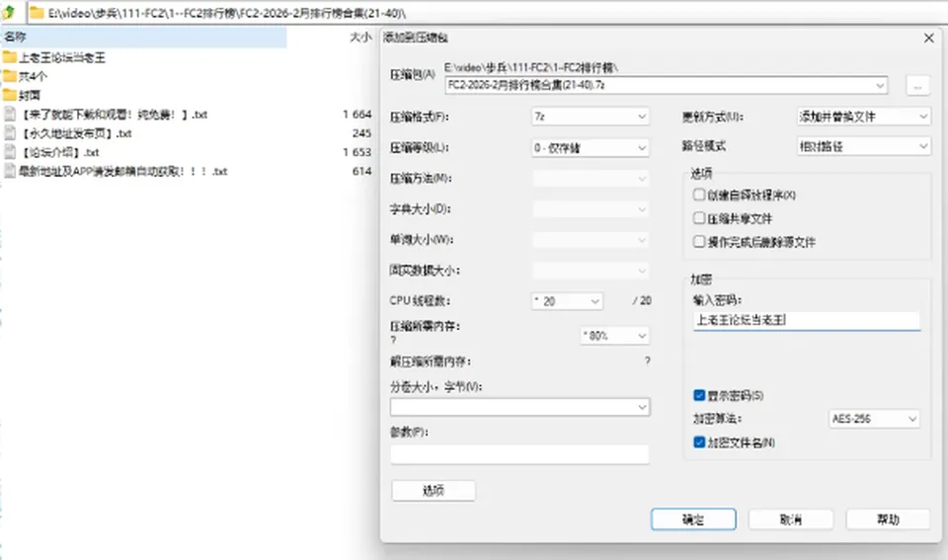The width and height of the screenshot is (948, 560).
Task: Click the disabled 压缩方法 dropdown
Action: point(591,179)
